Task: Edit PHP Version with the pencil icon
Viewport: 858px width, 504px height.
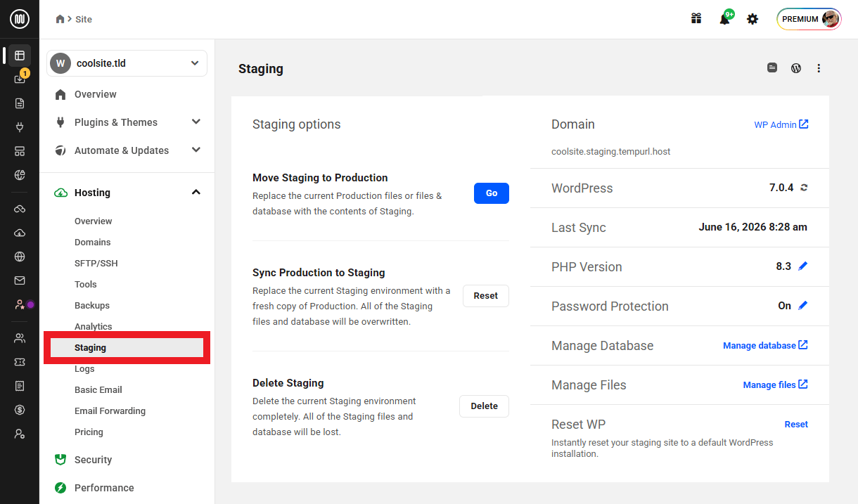Action: pyautogui.click(x=803, y=266)
